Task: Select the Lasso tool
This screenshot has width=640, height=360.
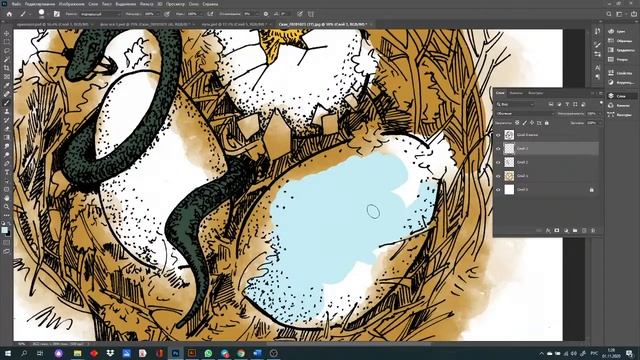Action: [7, 51]
